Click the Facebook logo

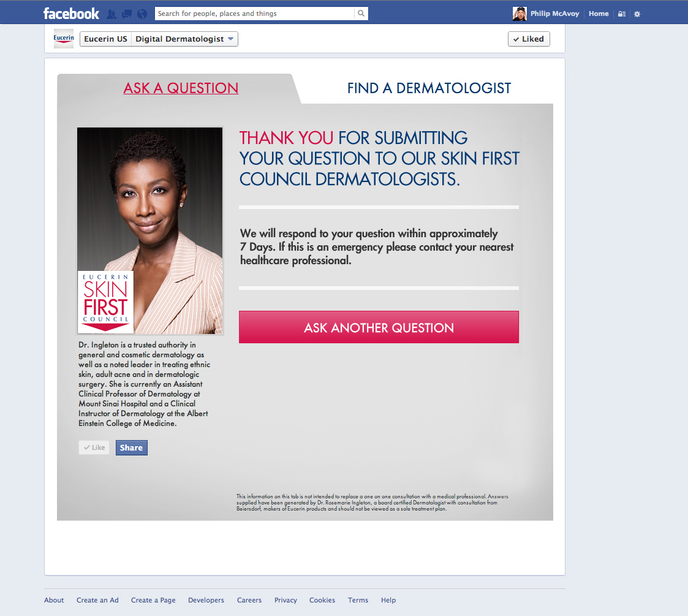71,13
